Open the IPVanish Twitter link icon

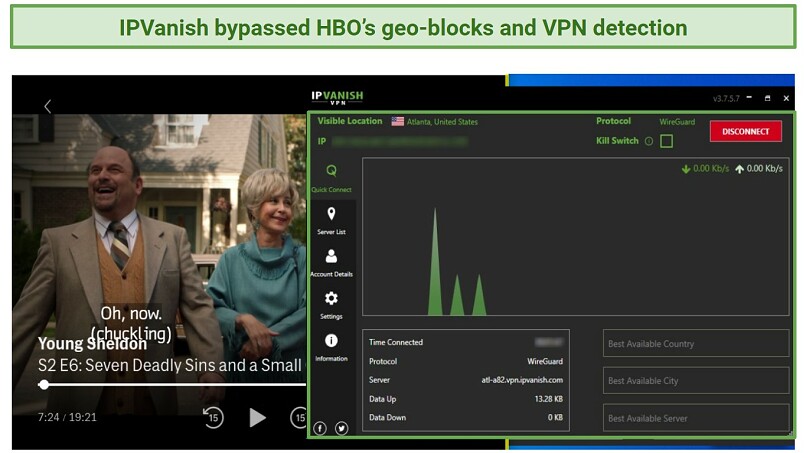342,428
